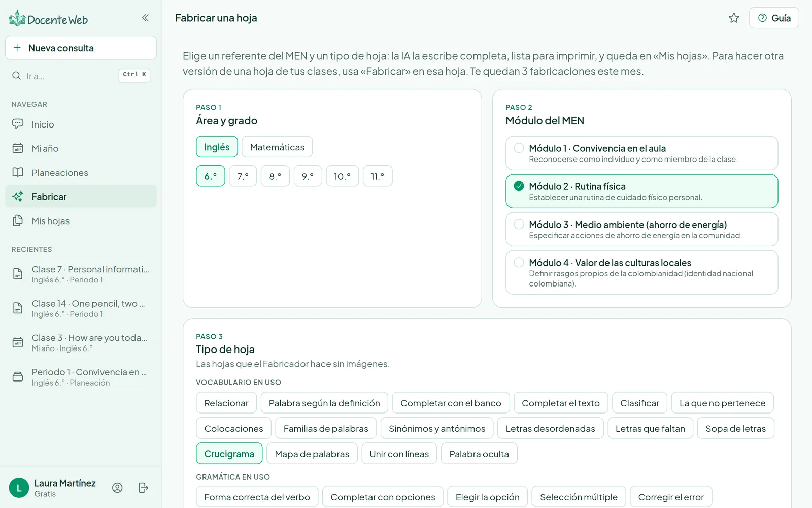Click the log out icon

tap(143, 488)
